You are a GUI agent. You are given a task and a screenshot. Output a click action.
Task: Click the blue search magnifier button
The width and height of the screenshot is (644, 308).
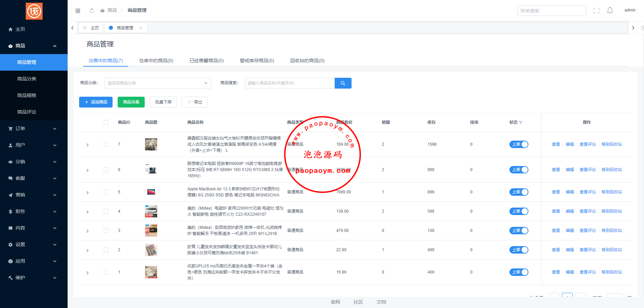pos(343,83)
